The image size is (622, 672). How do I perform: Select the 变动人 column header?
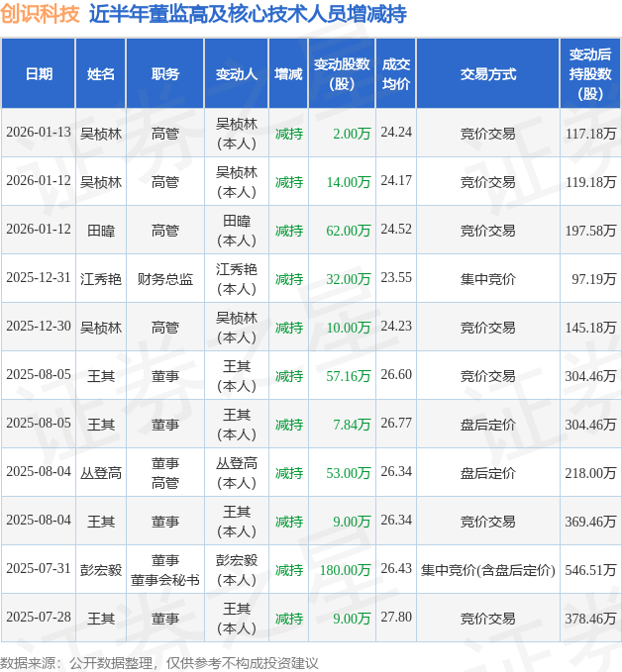(237, 73)
